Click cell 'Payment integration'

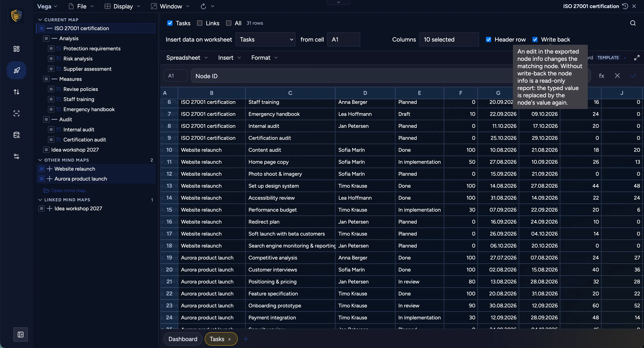pyautogui.click(x=290, y=318)
